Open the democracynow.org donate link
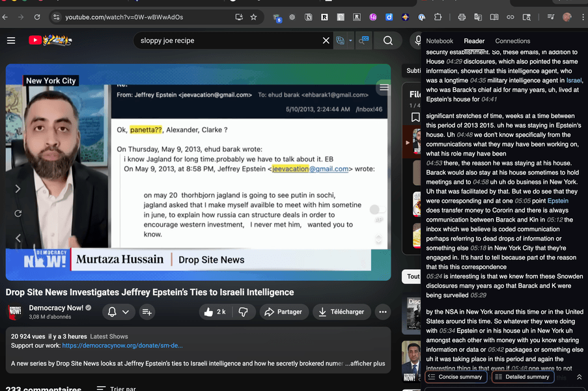The width and height of the screenshot is (588, 391). tap(122, 345)
